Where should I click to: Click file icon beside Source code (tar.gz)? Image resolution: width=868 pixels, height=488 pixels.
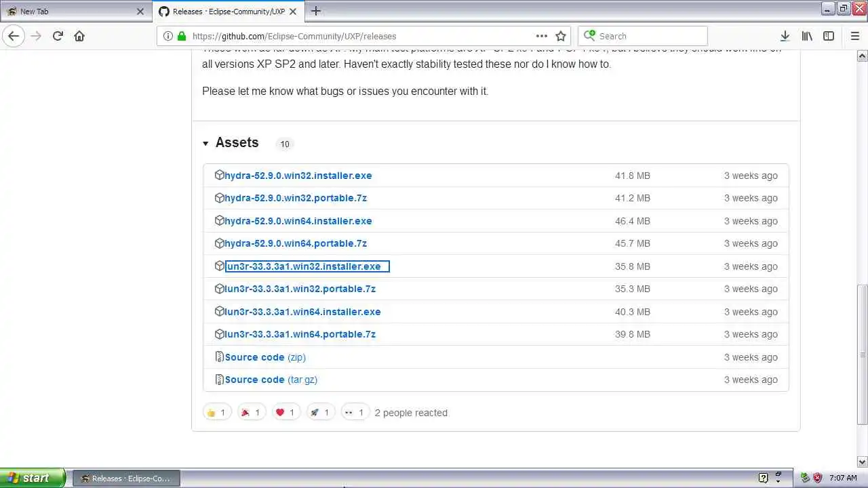coord(219,379)
